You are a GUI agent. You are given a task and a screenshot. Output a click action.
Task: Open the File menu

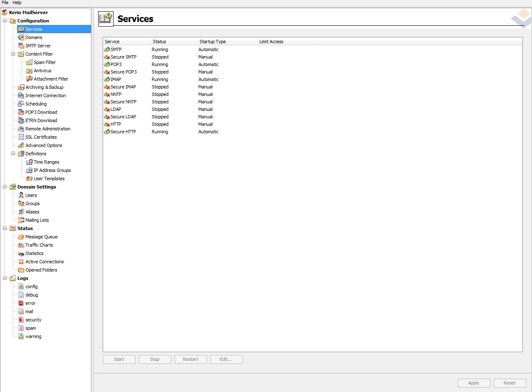pyautogui.click(x=5, y=2)
